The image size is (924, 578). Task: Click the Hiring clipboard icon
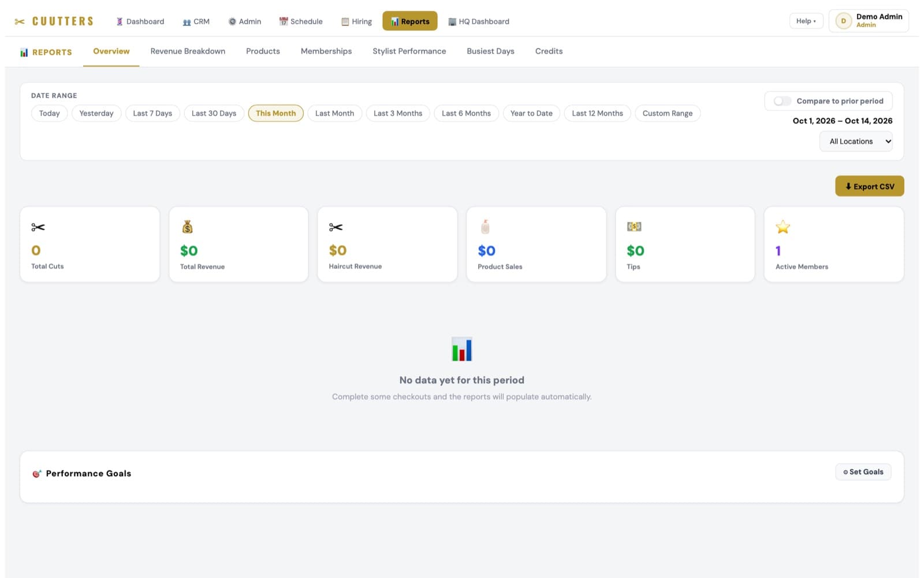pyautogui.click(x=345, y=22)
